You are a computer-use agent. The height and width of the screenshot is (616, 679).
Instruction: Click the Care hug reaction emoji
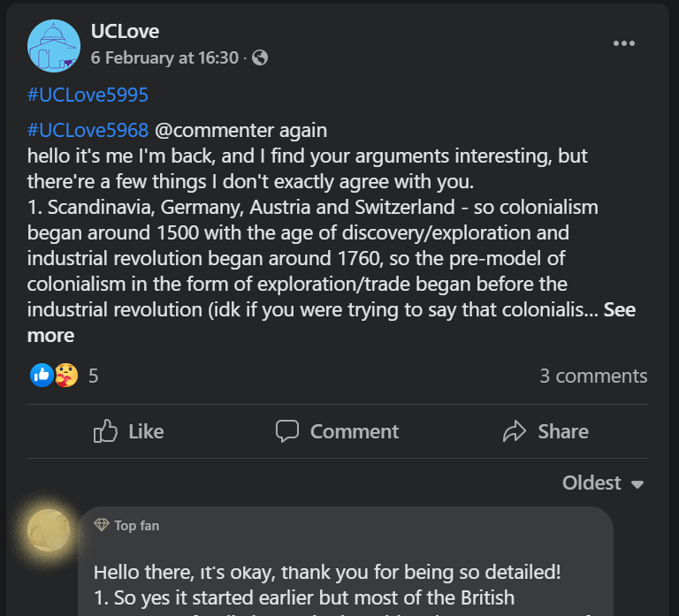click(x=66, y=376)
